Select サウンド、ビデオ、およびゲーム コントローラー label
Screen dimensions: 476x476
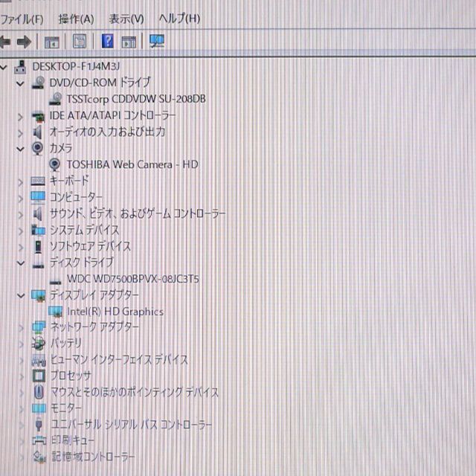tap(138, 213)
